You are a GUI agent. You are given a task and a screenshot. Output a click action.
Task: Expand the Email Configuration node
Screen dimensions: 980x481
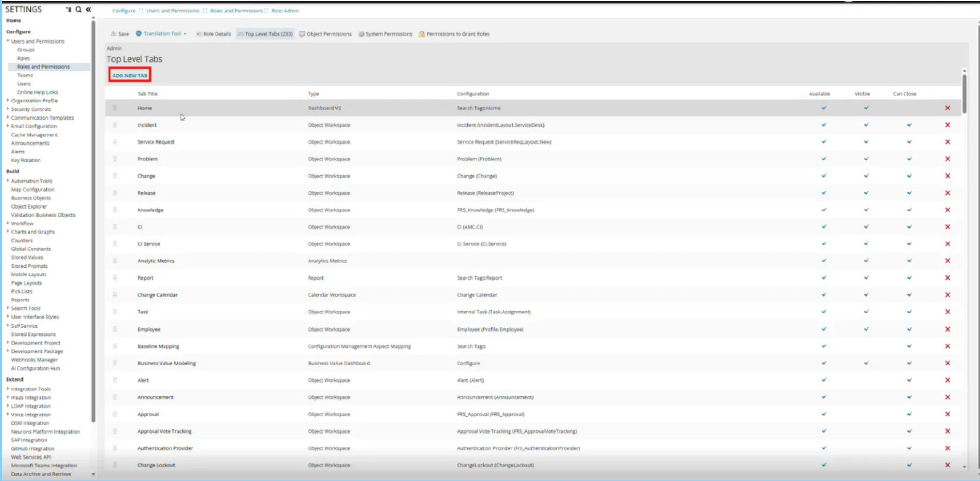pyautogui.click(x=8, y=126)
